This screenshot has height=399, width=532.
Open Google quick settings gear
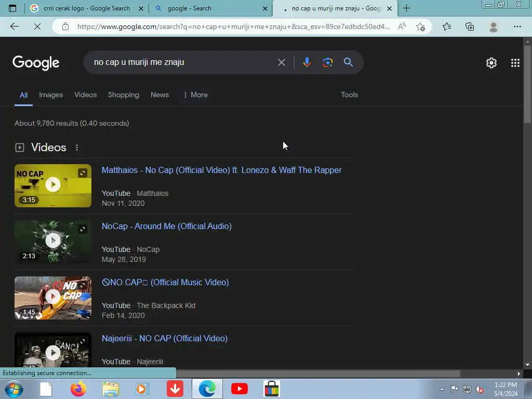pyautogui.click(x=491, y=63)
